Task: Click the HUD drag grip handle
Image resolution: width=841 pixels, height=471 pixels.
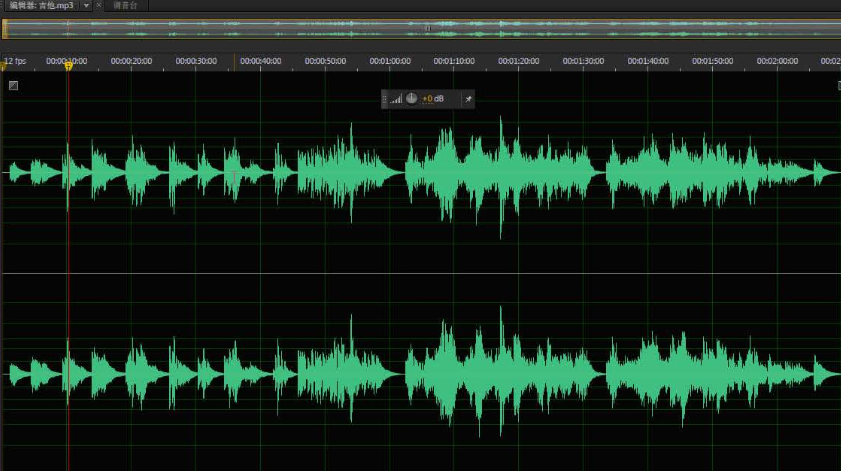Action: coord(385,98)
